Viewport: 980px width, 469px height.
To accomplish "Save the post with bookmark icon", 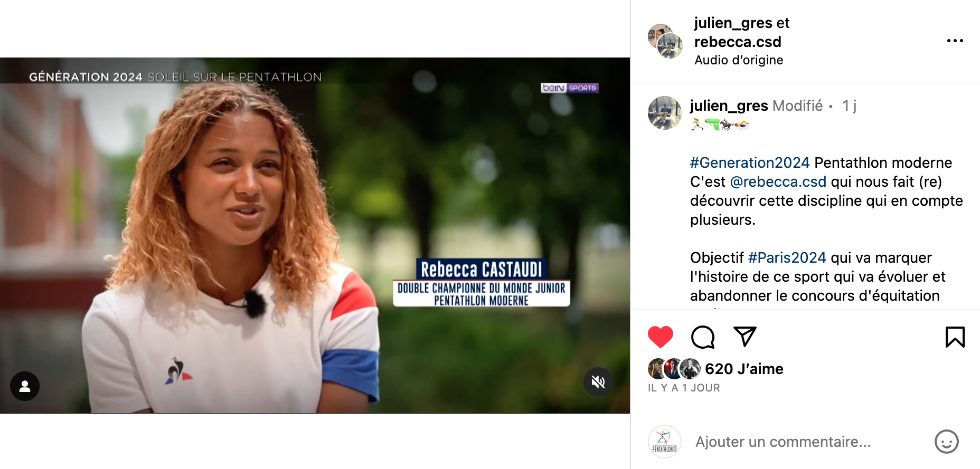I will pyautogui.click(x=955, y=337).
